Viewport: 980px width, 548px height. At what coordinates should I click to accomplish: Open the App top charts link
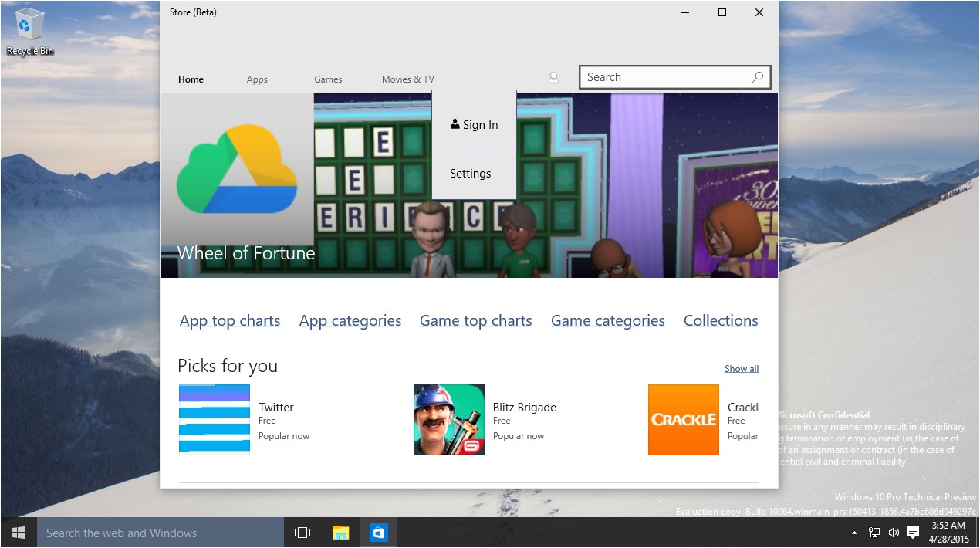(x=230, y=320)
